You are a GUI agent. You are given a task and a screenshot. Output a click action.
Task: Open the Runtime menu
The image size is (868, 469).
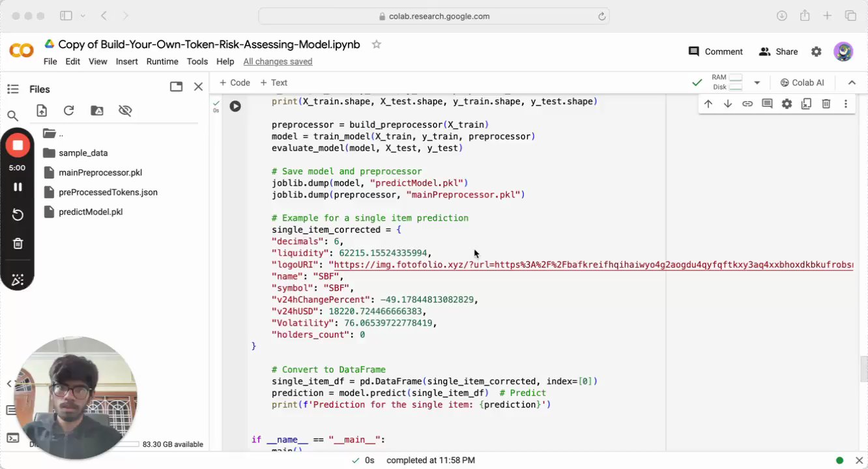tap(162, 61)
